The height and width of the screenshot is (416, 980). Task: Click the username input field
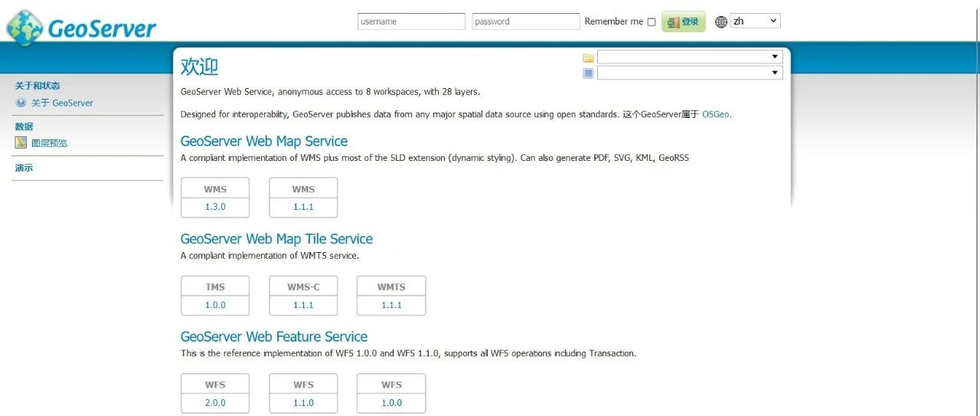[411, 21]
